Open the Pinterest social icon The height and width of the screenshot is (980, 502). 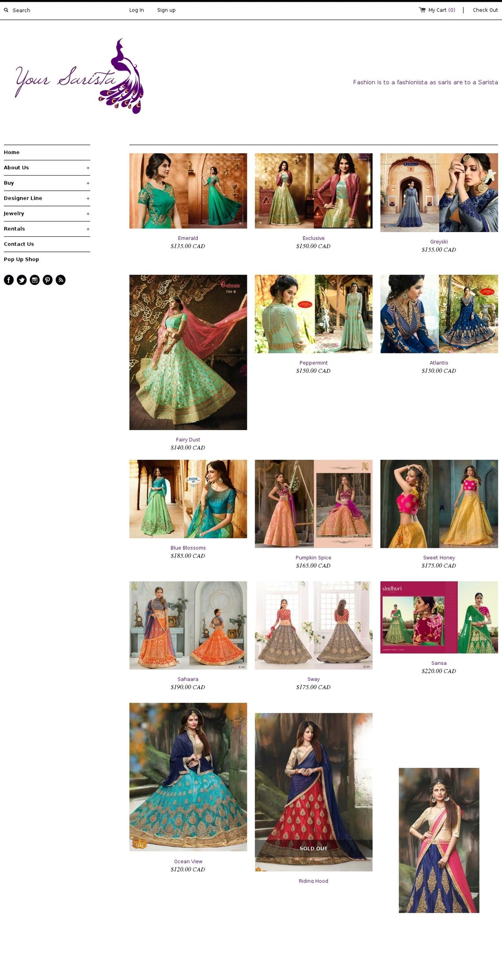pos(48,280)
